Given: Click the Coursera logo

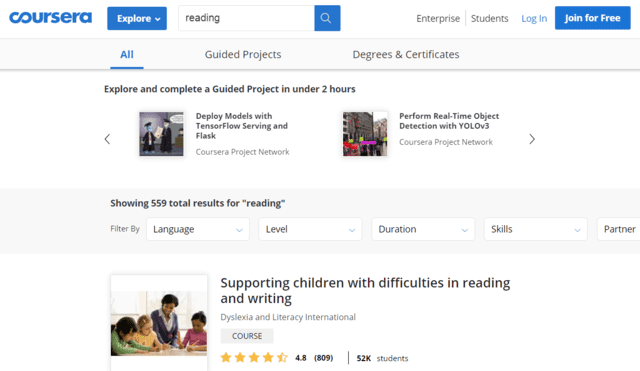Looking at the screenshot, I should [x=51, y=18].
